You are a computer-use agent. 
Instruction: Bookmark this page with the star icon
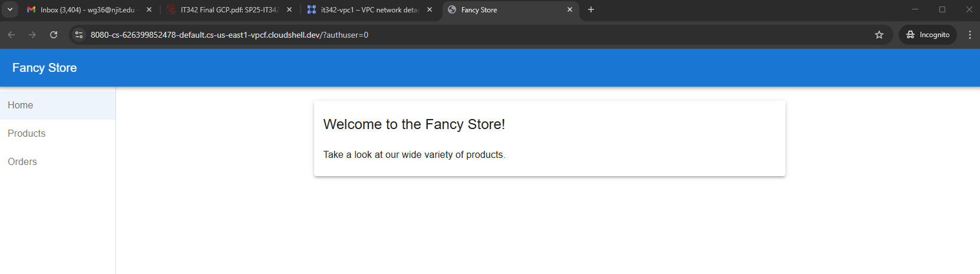879,35
